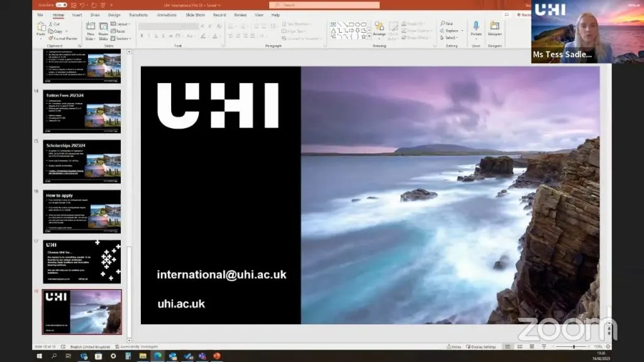Open the Review tab
This screenshot has width=644, height=362.
pyautogui.click(x=240, y=15)
